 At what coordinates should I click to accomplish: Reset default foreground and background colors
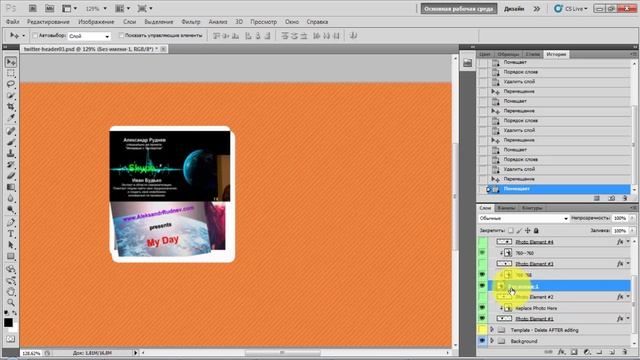click(x=7, y=313)
